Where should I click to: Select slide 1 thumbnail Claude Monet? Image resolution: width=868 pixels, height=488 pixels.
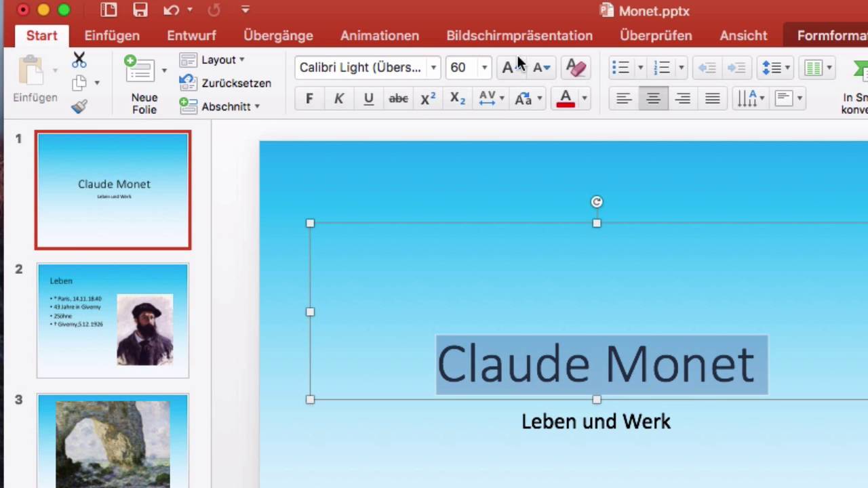pyautogui.click(x=113, y=190)
